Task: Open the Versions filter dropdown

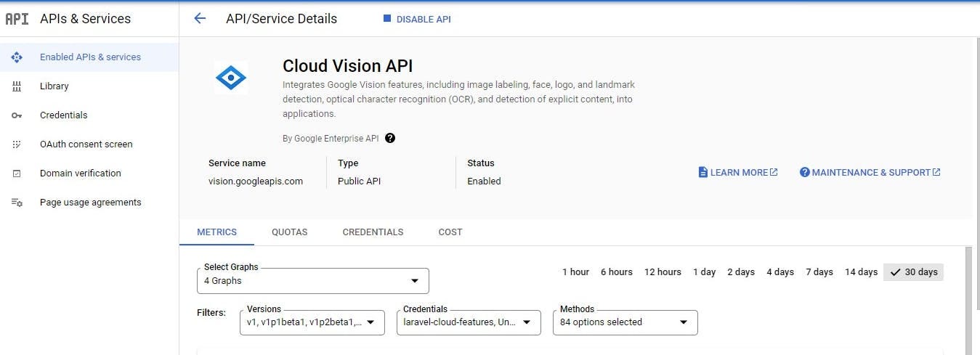Action: coord(312,322)
